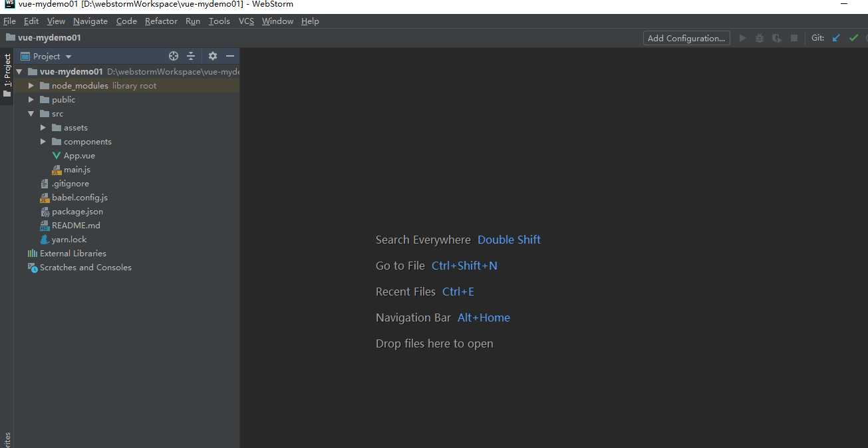Open the VCS menu
Image resolution: width=868 pixels, height=448 pixels.
coord(246,21)
